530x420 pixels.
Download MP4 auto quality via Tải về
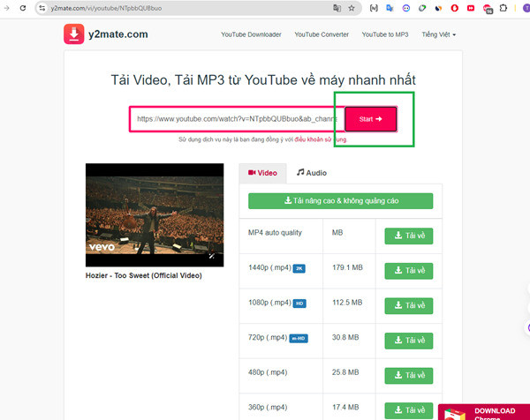409,236
